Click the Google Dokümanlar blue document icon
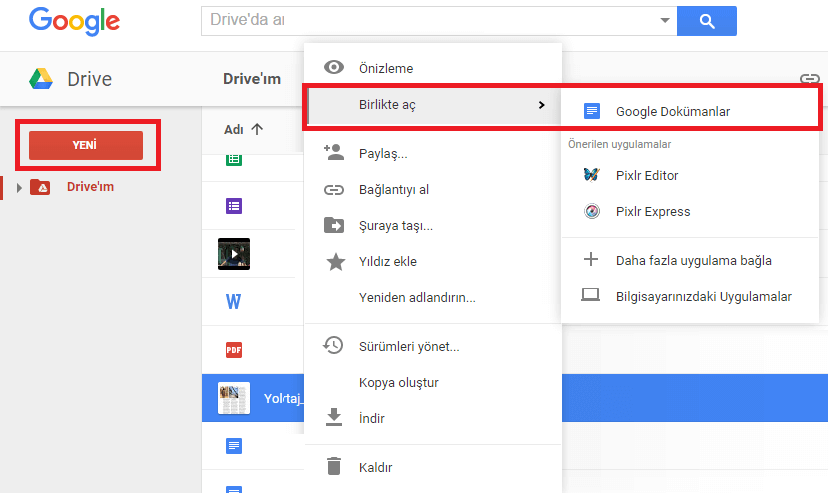The height and width of the screenshot is (493, 828). 591,111
